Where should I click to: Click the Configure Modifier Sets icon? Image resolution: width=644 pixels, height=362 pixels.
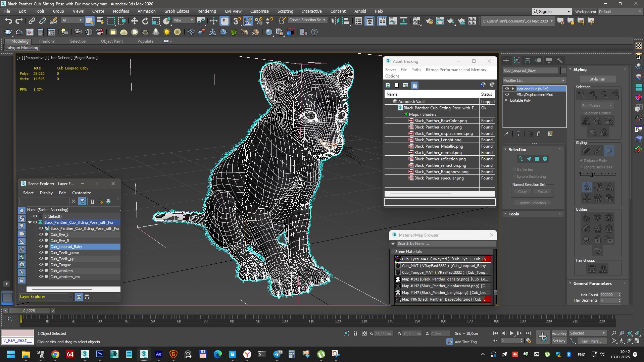[x=550, y=134]
